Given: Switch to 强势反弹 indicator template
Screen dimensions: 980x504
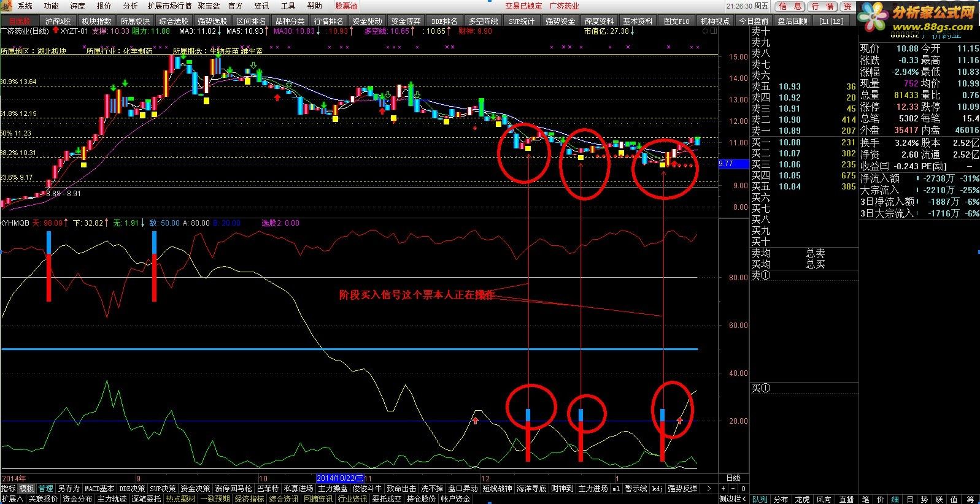Looking at the screenshot, I should point(682,489).
